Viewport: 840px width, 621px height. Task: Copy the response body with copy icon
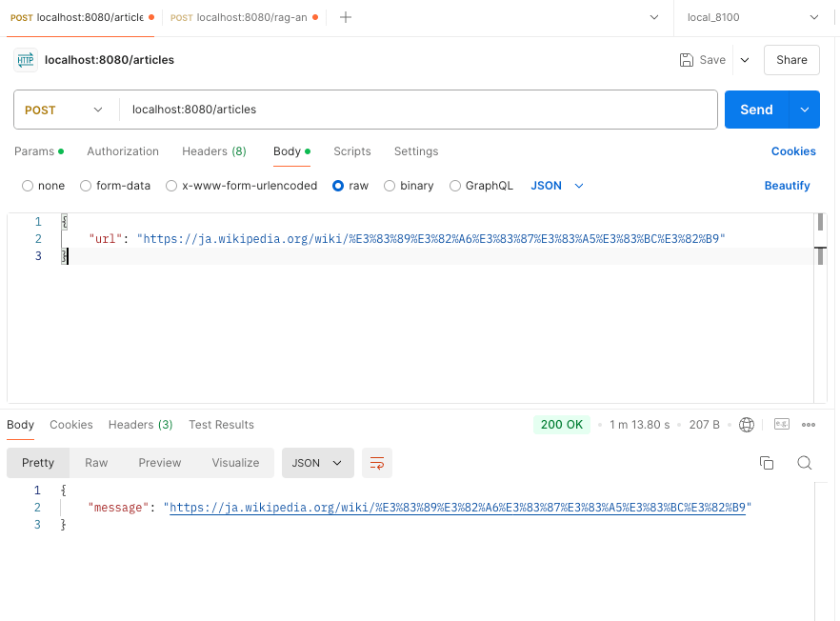click(x=767, y=463)
